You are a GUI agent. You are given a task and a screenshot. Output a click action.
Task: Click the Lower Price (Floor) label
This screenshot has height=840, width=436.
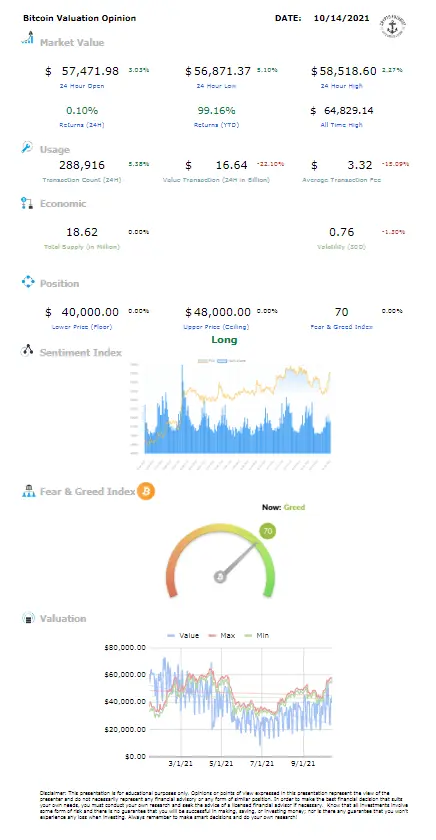82,326
